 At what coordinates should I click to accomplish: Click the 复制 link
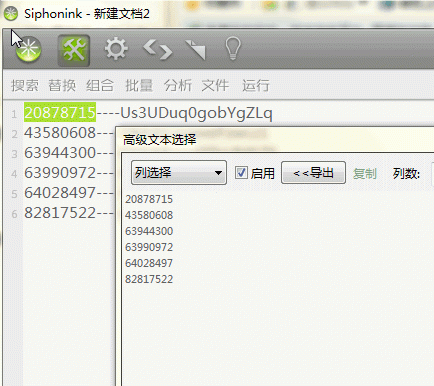(365, 173)
